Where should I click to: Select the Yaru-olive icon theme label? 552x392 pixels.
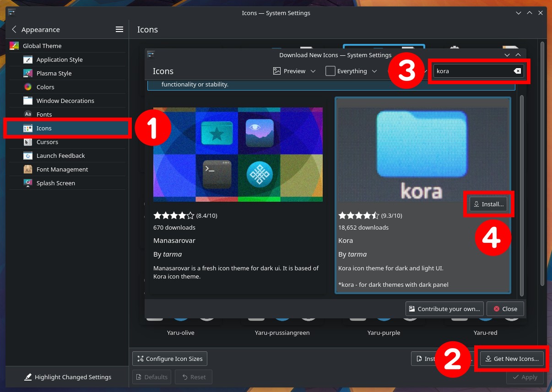click(x=181, y=333)
